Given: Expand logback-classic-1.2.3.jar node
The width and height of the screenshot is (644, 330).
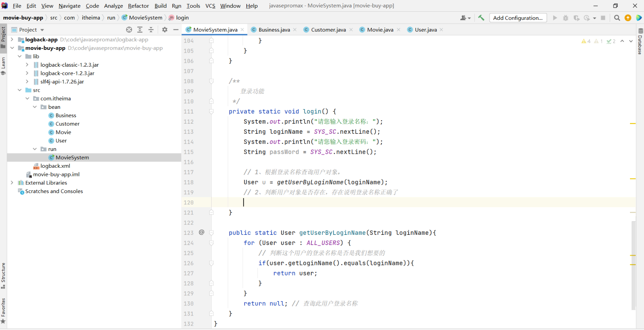Looking at the screenshot, I should (x=27, y=65).
